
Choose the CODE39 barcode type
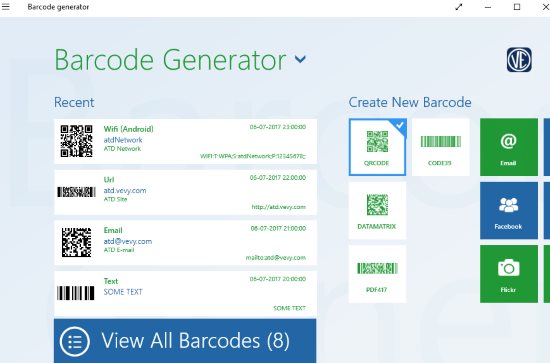click(x=441, y=147)
